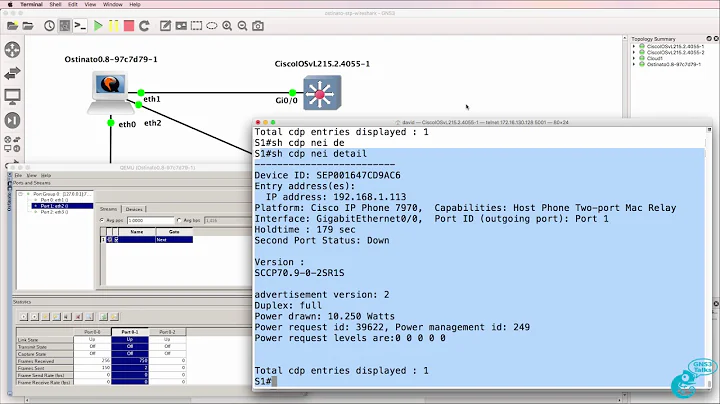The image size is (720, 404).
Task: Toggle show interface labels toolbar icon
Action: pyautogui.click(x=65, y=26)
